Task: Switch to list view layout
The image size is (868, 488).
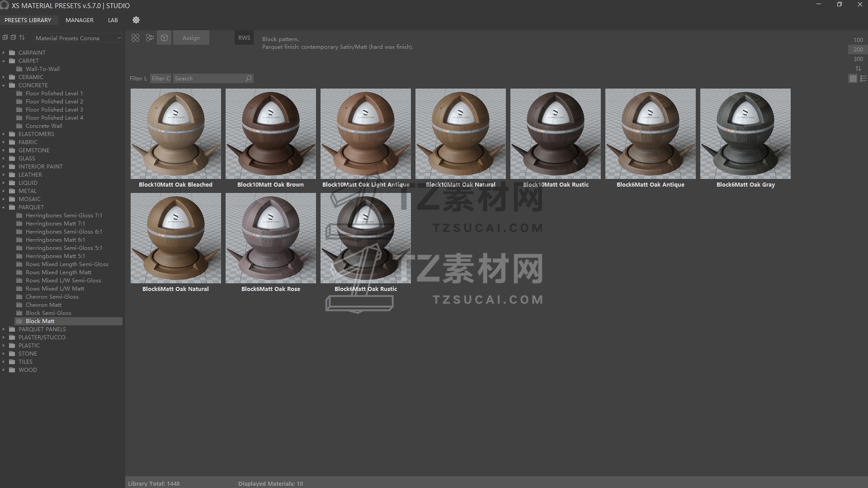Action: pos(863,79)
